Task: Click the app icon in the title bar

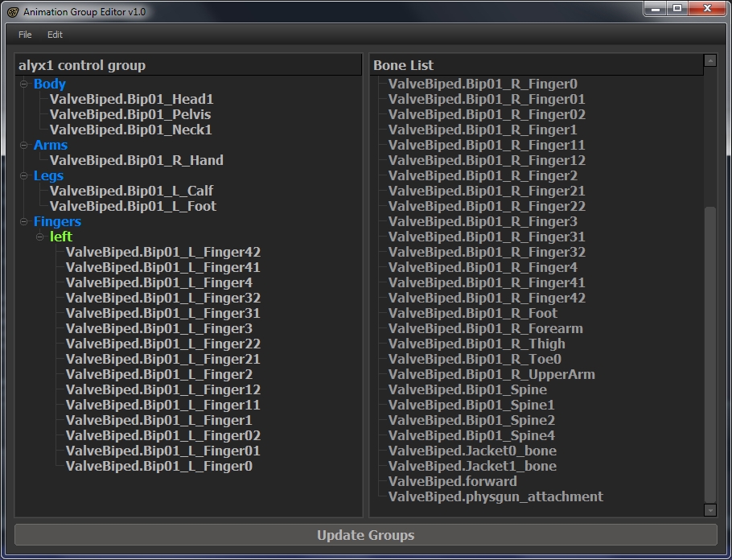Action: [x=12, y=12]
